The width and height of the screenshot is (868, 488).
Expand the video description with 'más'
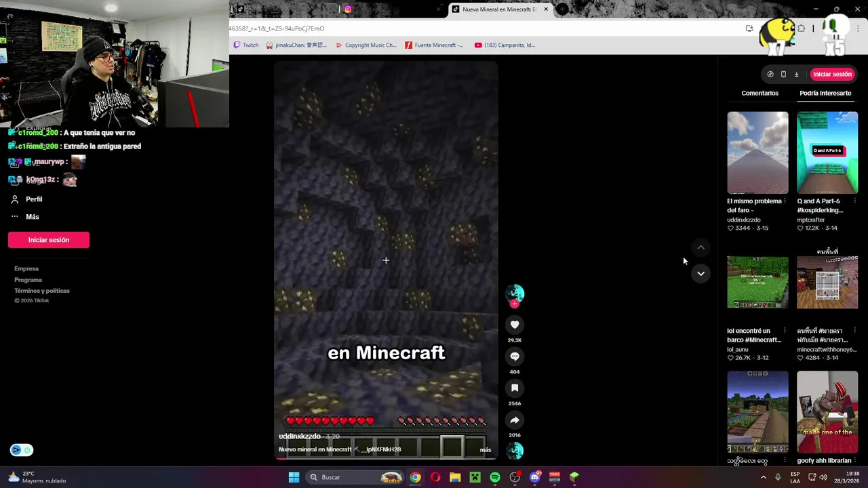point(486,450)
